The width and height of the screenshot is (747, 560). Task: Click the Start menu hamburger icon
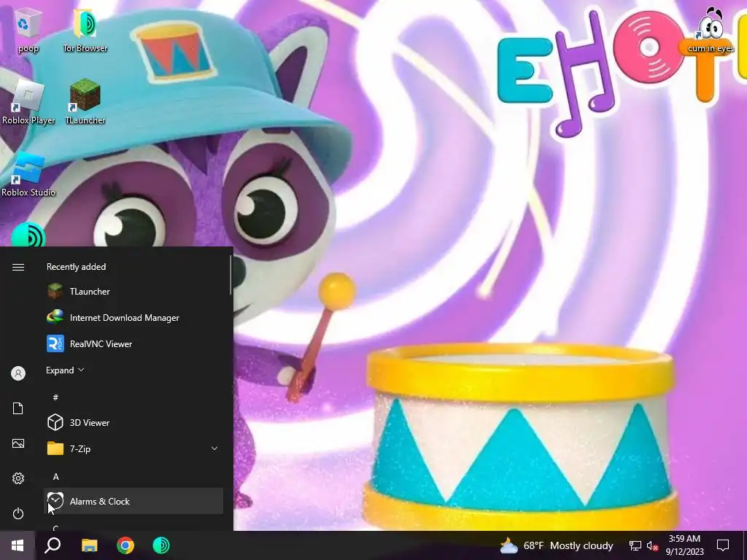tap(18, 267)
